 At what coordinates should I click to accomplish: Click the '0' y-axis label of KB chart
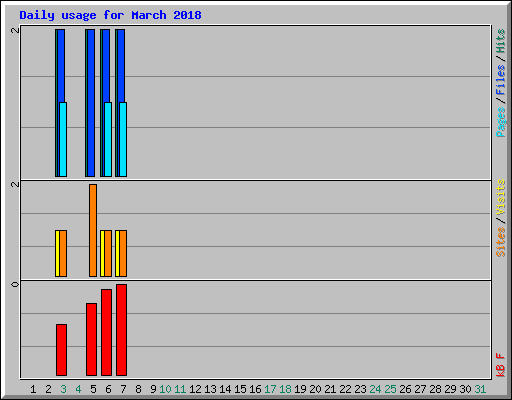tap(15, 284)
